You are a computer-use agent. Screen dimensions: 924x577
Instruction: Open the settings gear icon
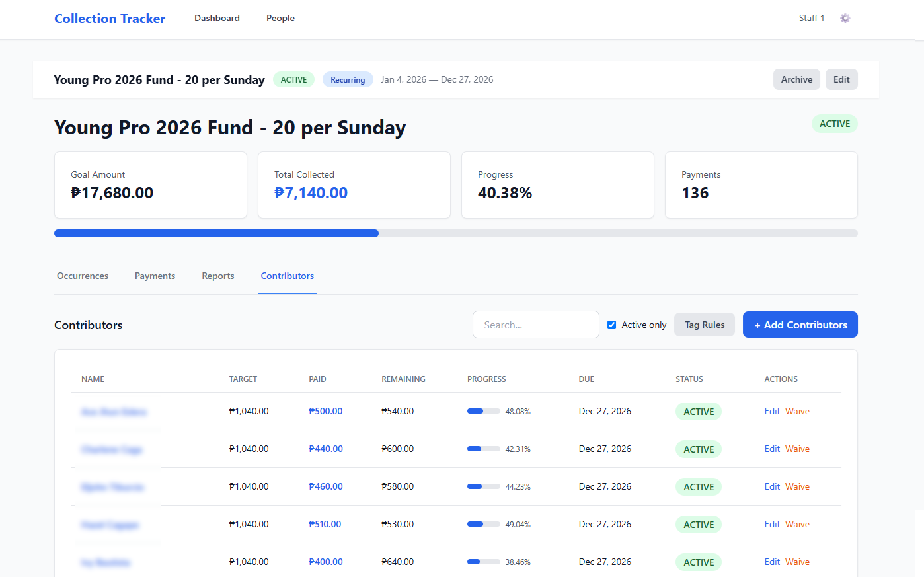click(x=845, y=18)
